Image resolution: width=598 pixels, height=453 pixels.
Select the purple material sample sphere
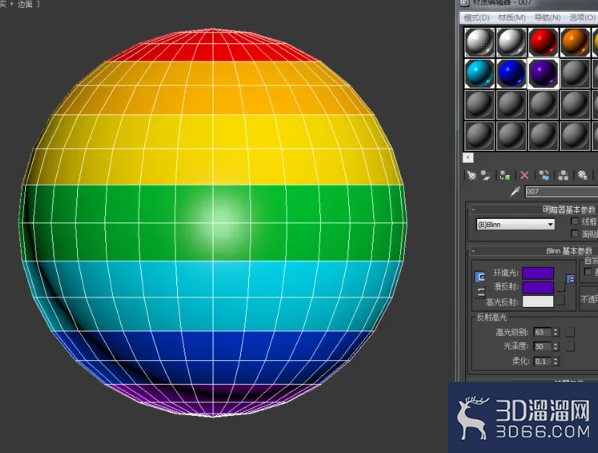(543, 73)
